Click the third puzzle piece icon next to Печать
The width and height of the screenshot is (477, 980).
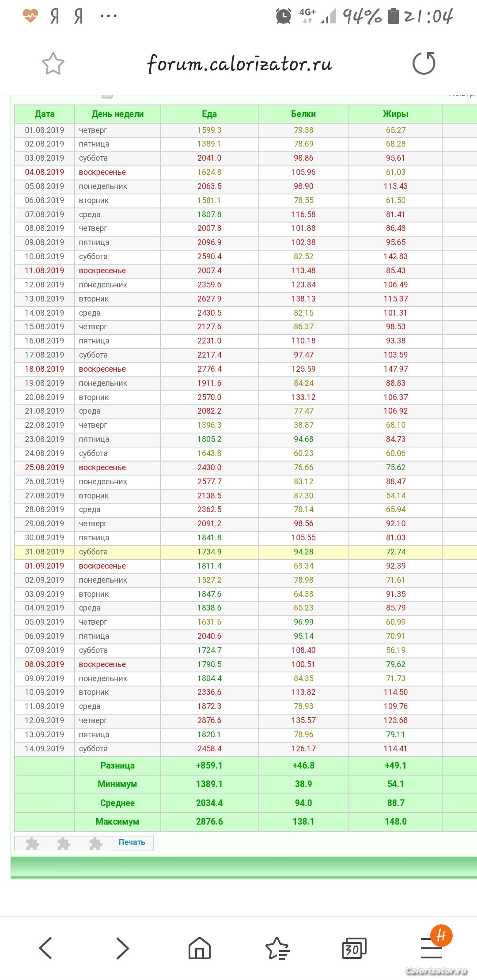[x=95, y=844]
